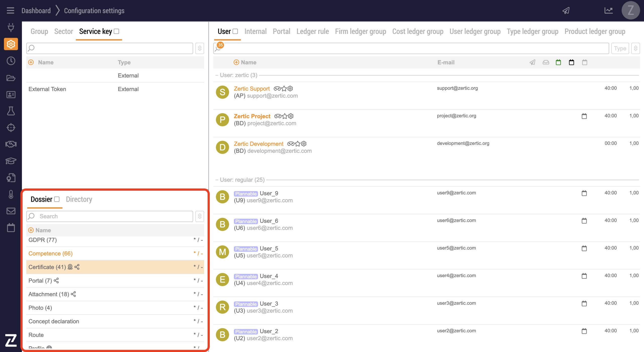This screenshot has height=352, width=644.
Task: Open the handshake icon in sidebar
Action: [x=11, y=144]
